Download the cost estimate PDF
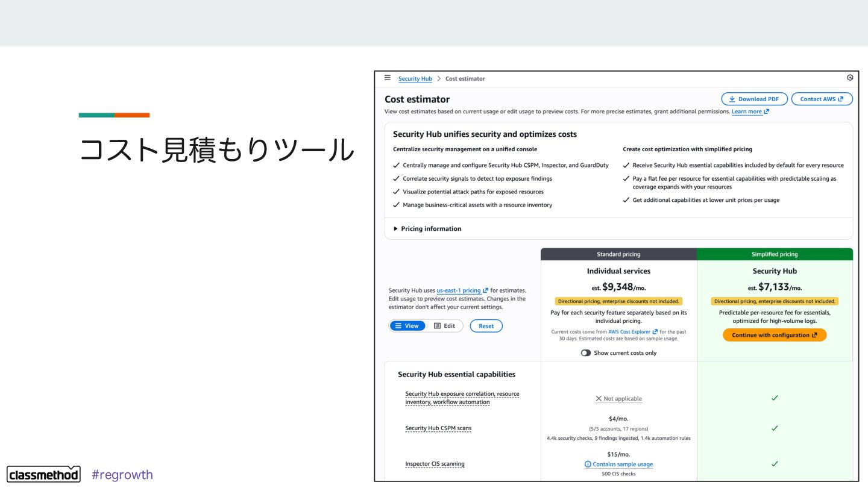 pos(754,99)
